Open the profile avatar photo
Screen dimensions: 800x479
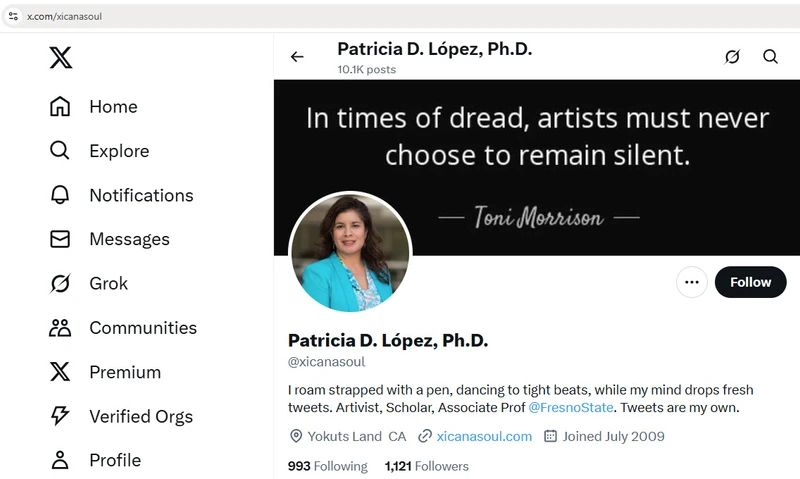350,253
